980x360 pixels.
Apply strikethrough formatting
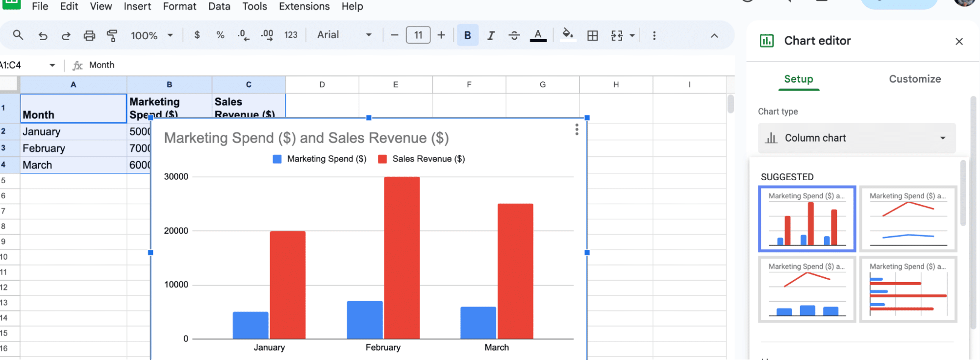coord(514,36)
